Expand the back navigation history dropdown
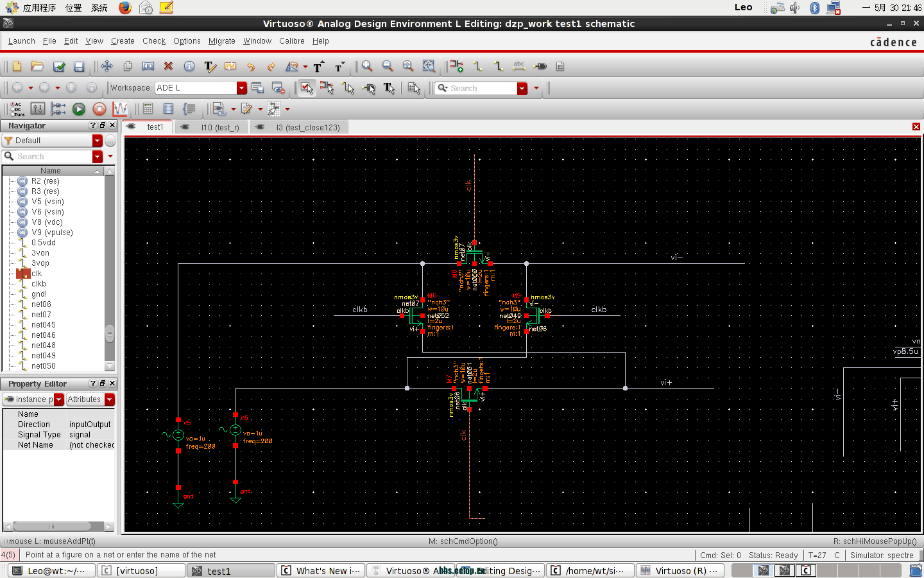The width and height of the screenshot is (924, 578). 30,88
